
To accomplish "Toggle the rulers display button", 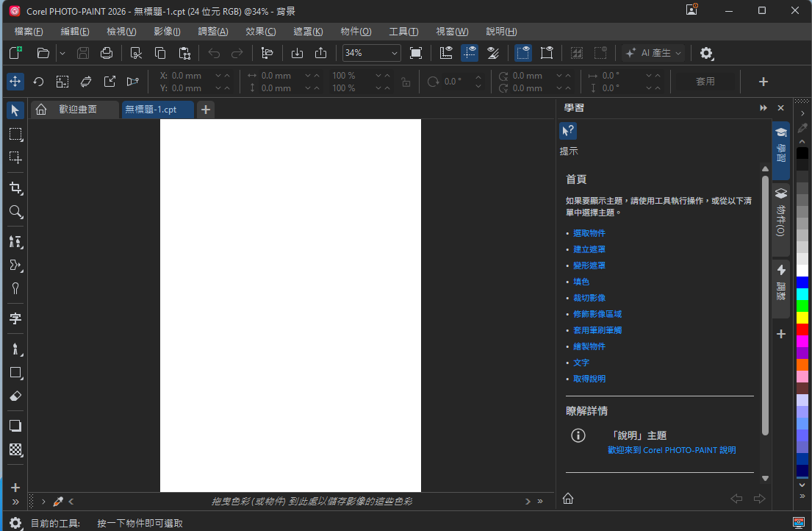I will click(446, 53).
